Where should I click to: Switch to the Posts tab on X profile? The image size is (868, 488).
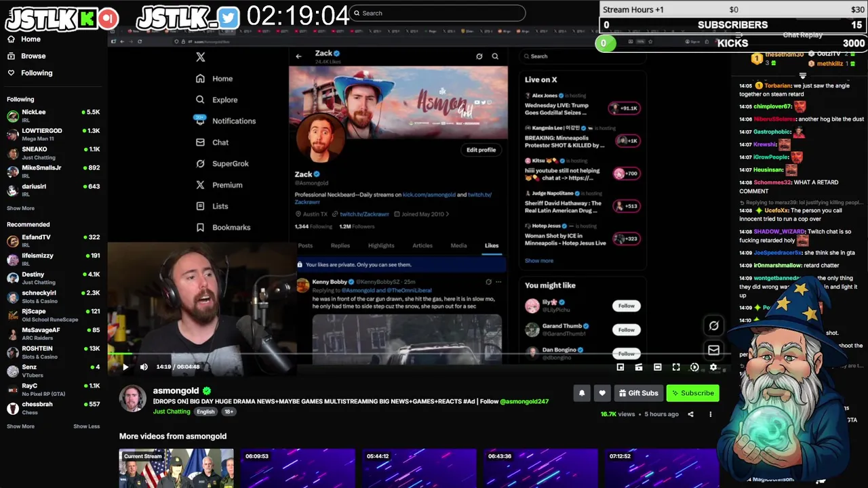[x=305, y=245]
